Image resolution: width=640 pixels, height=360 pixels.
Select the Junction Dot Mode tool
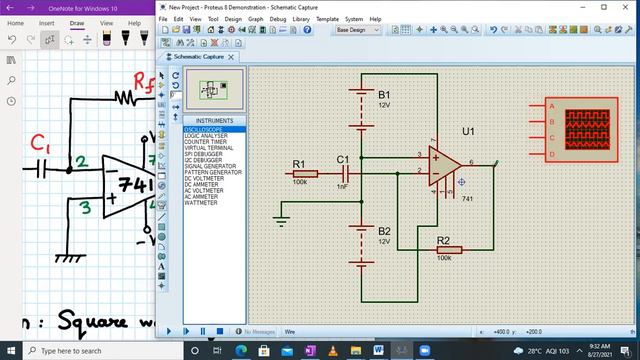[162, 95]
